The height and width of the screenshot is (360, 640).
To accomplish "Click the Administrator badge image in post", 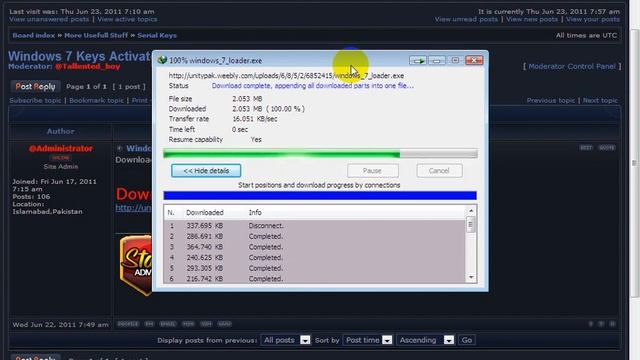I will [136, 264].
